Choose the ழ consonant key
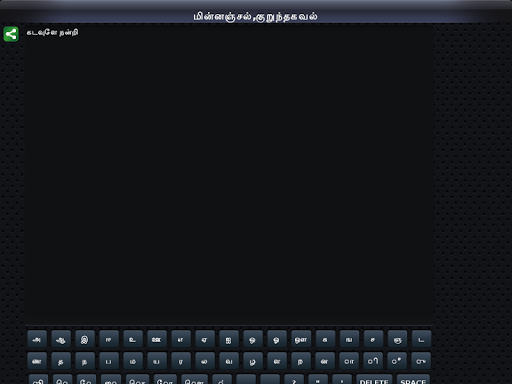 pos(253,361)
